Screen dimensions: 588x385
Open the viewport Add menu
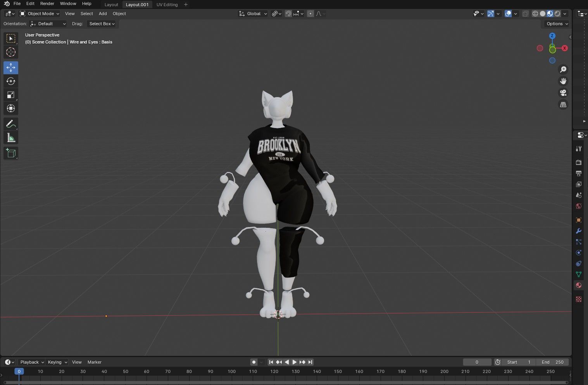(x=103, y=14)
